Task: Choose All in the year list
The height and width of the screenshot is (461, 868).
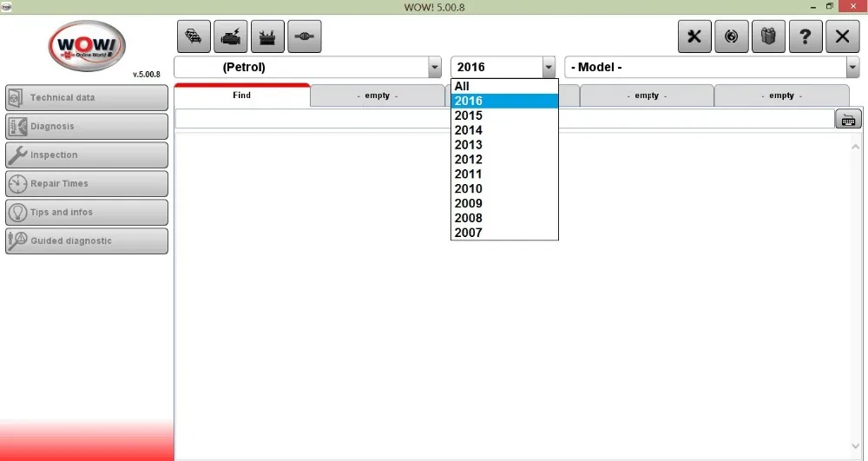Action: (x=504, y=86)
